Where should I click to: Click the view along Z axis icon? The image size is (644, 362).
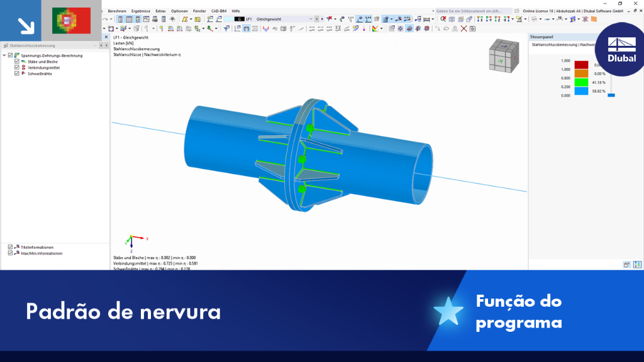[x=497, y=19]
